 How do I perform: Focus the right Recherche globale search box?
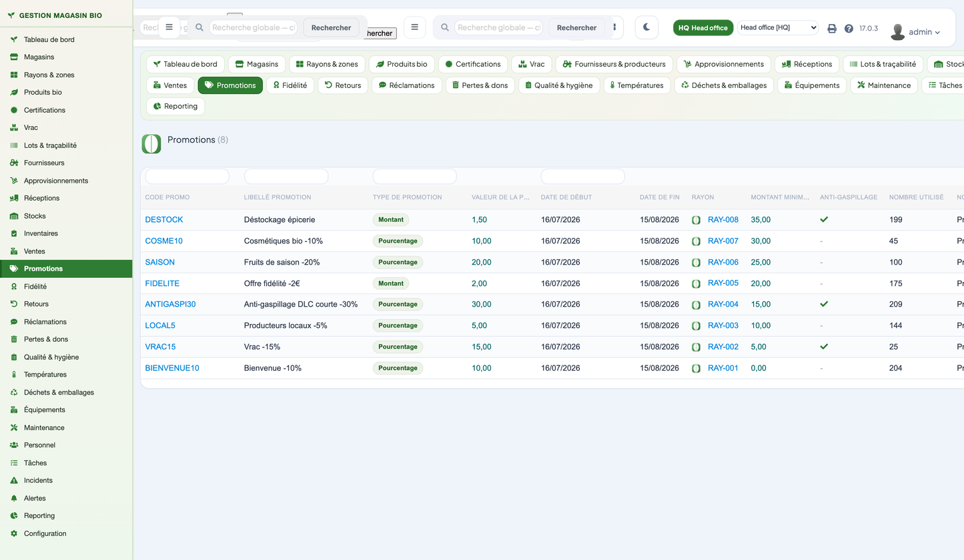click(x=498, y=27)
